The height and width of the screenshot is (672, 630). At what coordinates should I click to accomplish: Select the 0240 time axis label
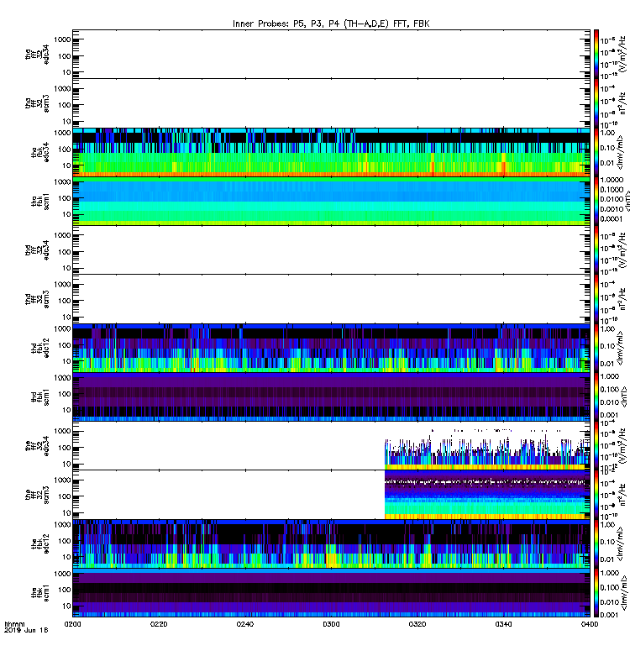coord(244,624)
